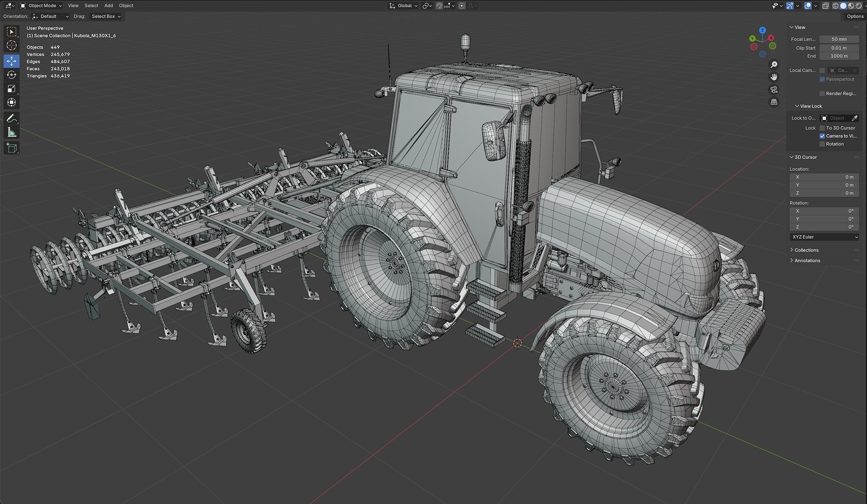Click the pan view hand icon

774,77
